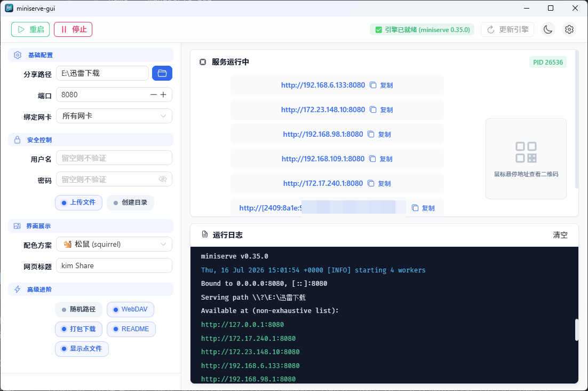Click log line http://127.0.0.1:8080
Viewport: 588px width, 391px height.
coord(242,325)
